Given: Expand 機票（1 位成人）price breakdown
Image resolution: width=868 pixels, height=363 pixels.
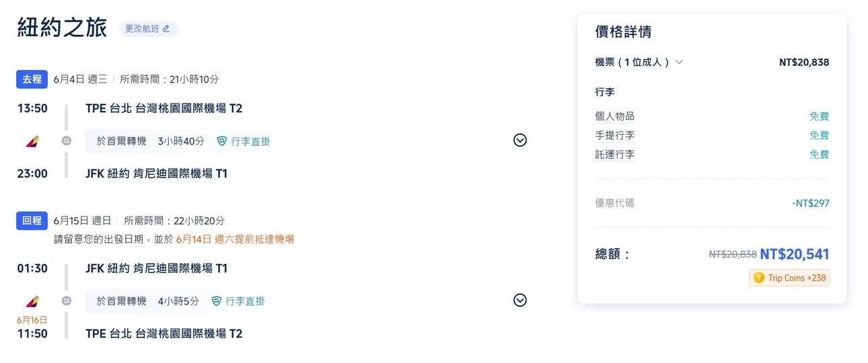Looking at the screenshot, I should [679, 62].
